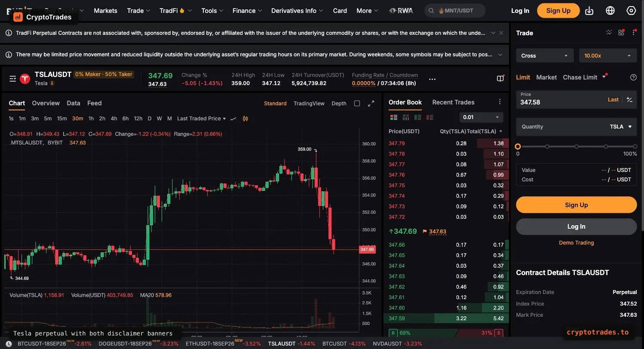Viewport: 644px width, 349px height.
Task: Select the 30m timeframe
Action: click(x=78, y=119)
